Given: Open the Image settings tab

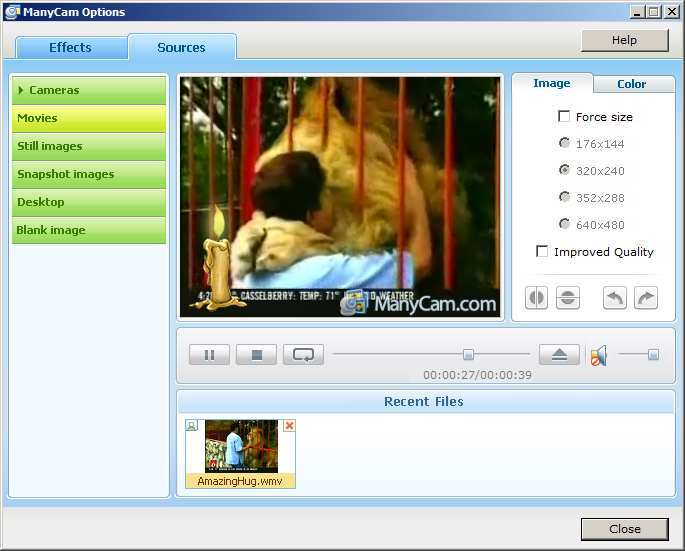Looking at the screenshot, I should [552, 83].
